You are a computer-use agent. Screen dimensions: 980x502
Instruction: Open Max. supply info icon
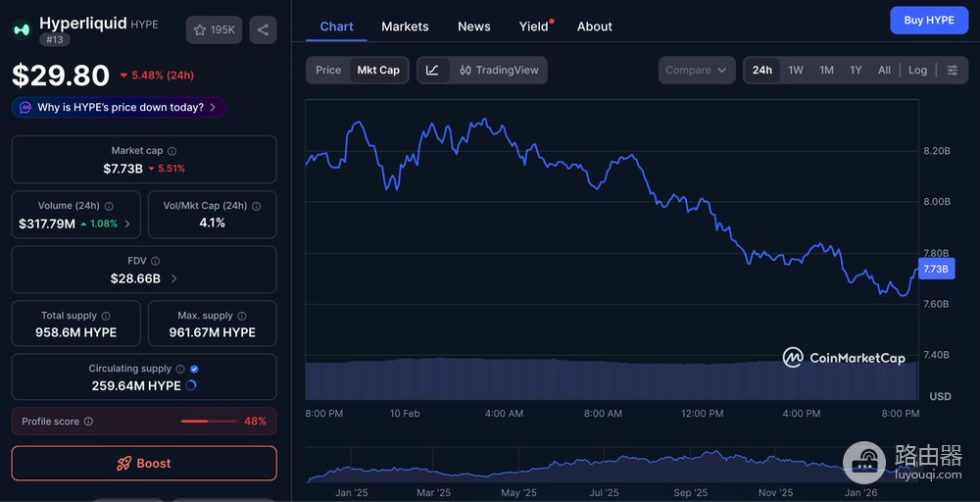click(x=242, y=316)
